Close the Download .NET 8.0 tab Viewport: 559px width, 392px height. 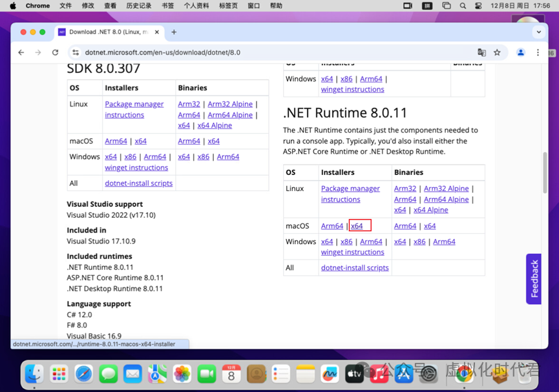click(157, 32)
